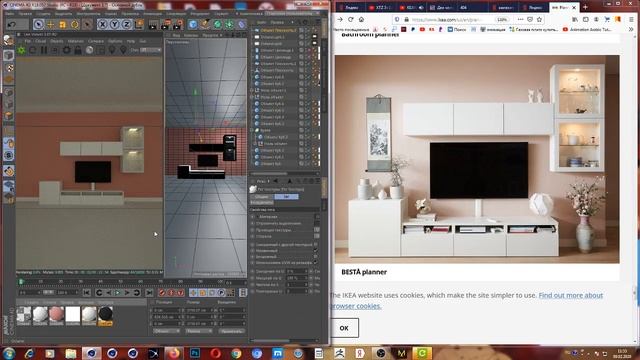Select the Live Selection tool
The height and width of the screenshot is (360, 640).
point(38,24)
